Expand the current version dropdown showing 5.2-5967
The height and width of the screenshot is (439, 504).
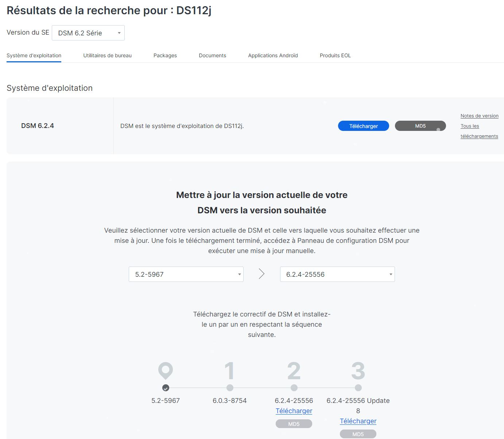[186, 274]
